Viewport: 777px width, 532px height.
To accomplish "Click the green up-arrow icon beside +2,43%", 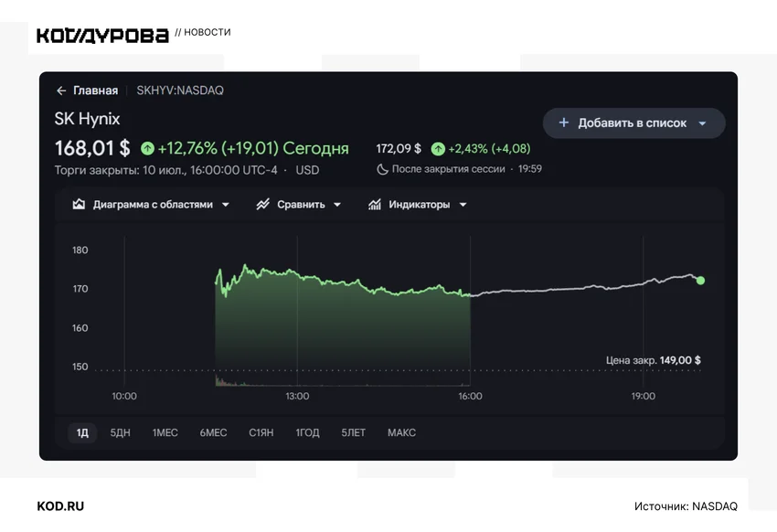I will pos(438,149).
